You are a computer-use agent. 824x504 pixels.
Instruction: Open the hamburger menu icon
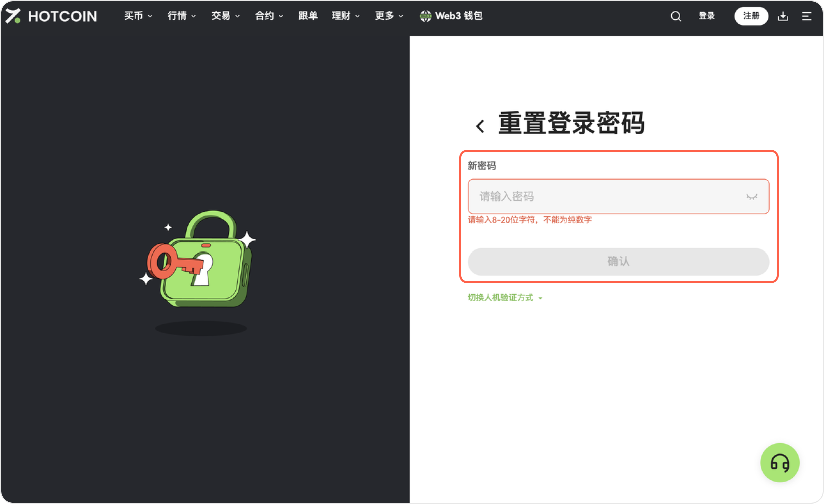[x=807, y=16]
